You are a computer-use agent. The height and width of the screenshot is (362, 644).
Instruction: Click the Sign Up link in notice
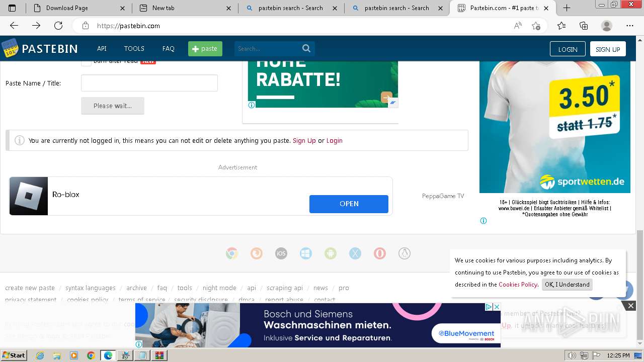304,141
